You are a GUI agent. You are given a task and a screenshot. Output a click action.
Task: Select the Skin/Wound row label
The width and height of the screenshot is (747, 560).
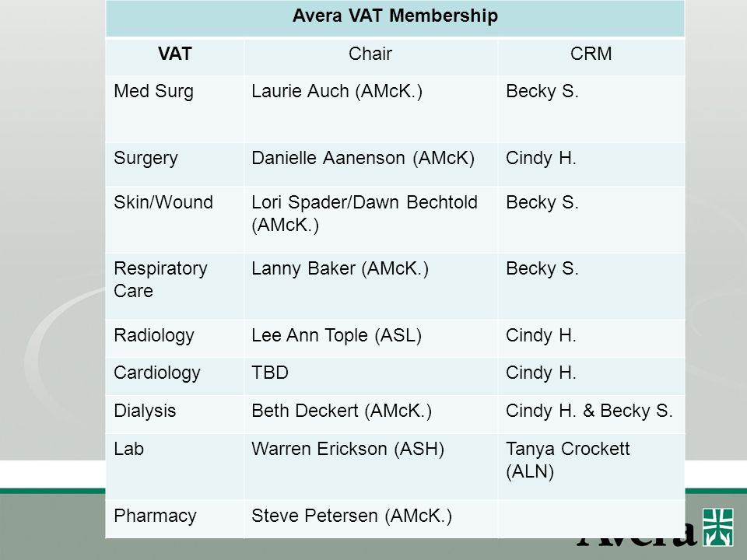point(163,202)
